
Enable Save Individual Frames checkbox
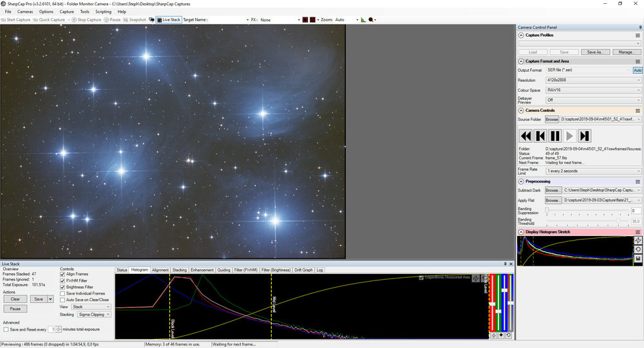coord(62,293)
